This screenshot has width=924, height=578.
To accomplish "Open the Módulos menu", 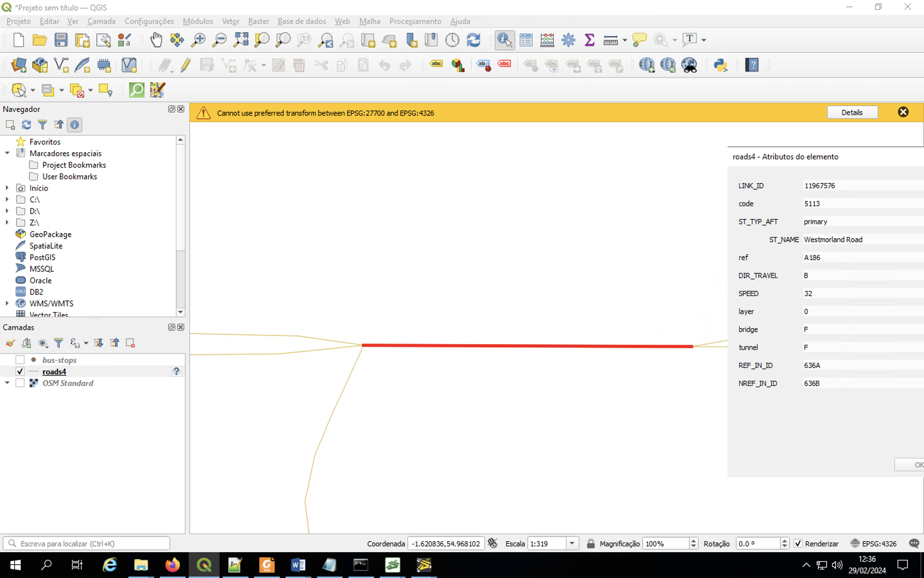I will pyautogui.click(x=198, y=22).
